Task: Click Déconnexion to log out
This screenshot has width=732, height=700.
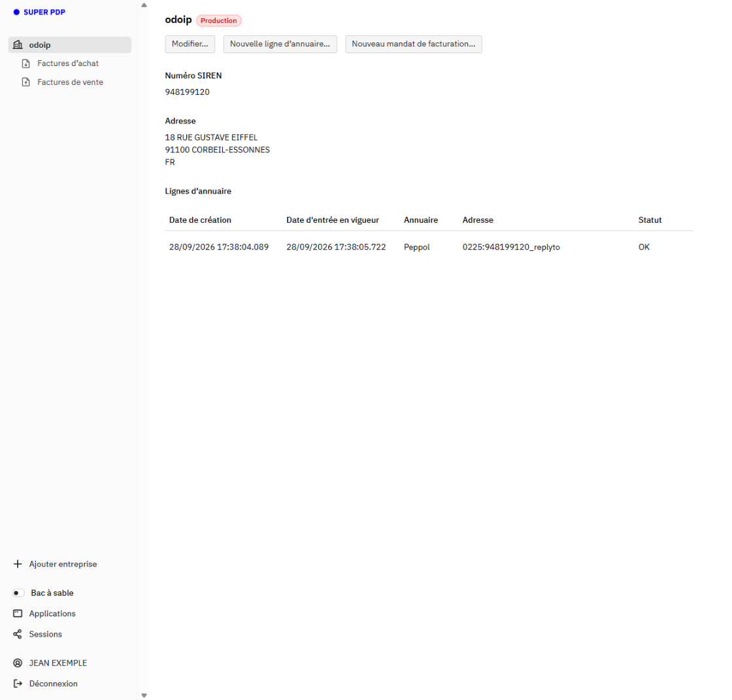Action: click(53, 684)
